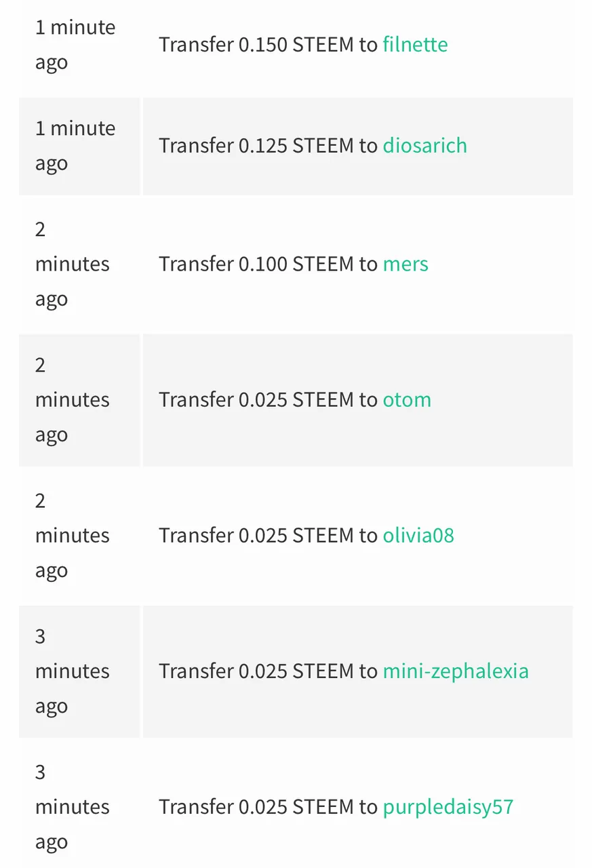
Task: Click the Transfer 0.025 STEEM to otom text
Action: click(x=295, y=399)
